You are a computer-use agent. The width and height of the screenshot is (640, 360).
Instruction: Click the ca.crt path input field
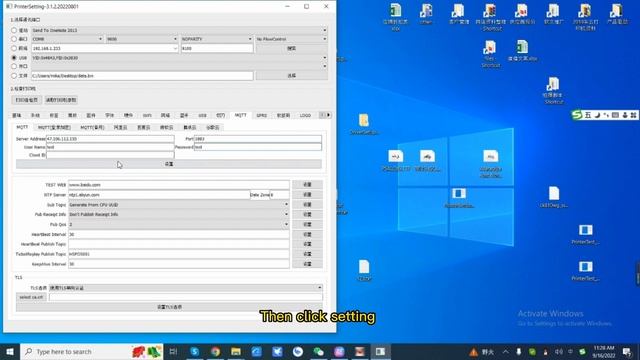(x=186, y=297)
